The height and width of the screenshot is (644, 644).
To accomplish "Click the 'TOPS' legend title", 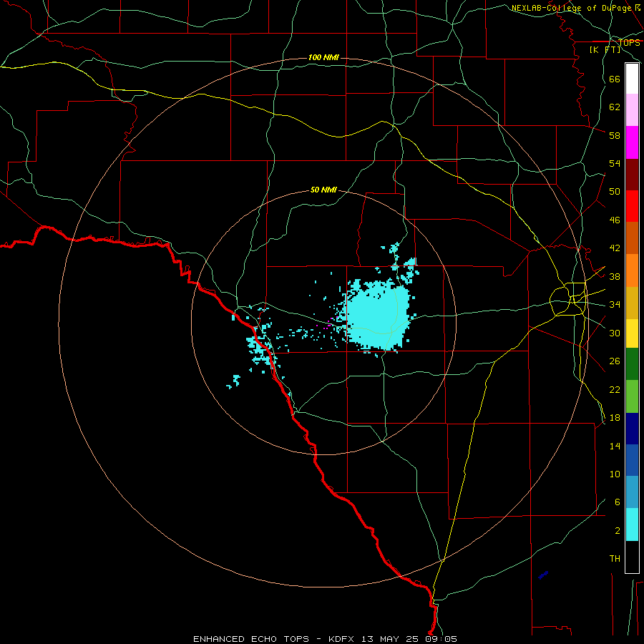I will [629, 42].
